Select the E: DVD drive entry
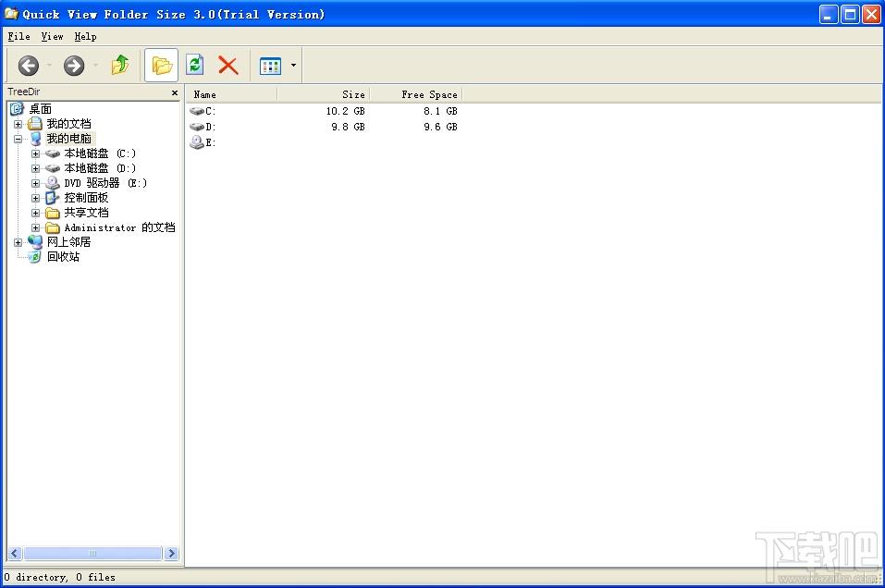Viewport: 885px width, 588px height. [x=203, y=142]
